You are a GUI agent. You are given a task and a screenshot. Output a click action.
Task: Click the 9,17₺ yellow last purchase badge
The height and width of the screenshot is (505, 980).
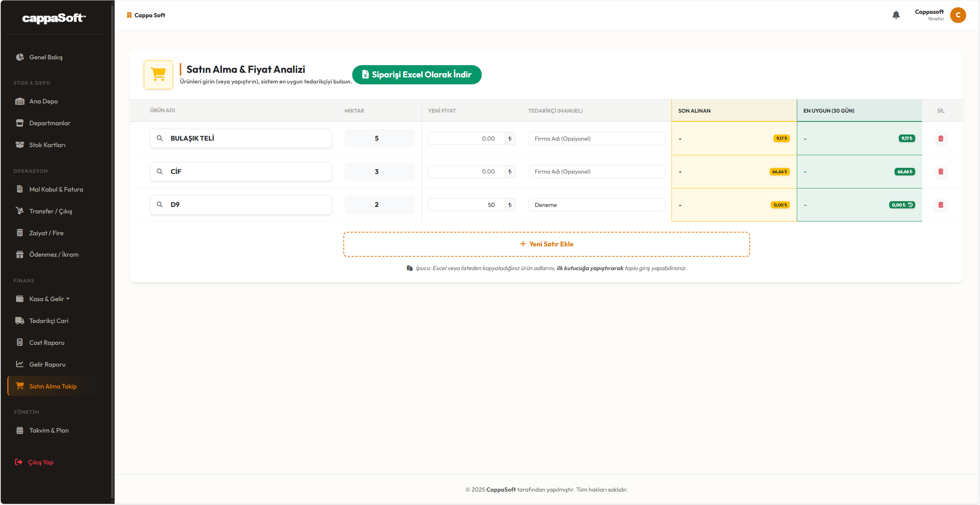pyautogui.click(x=781, y=138)
